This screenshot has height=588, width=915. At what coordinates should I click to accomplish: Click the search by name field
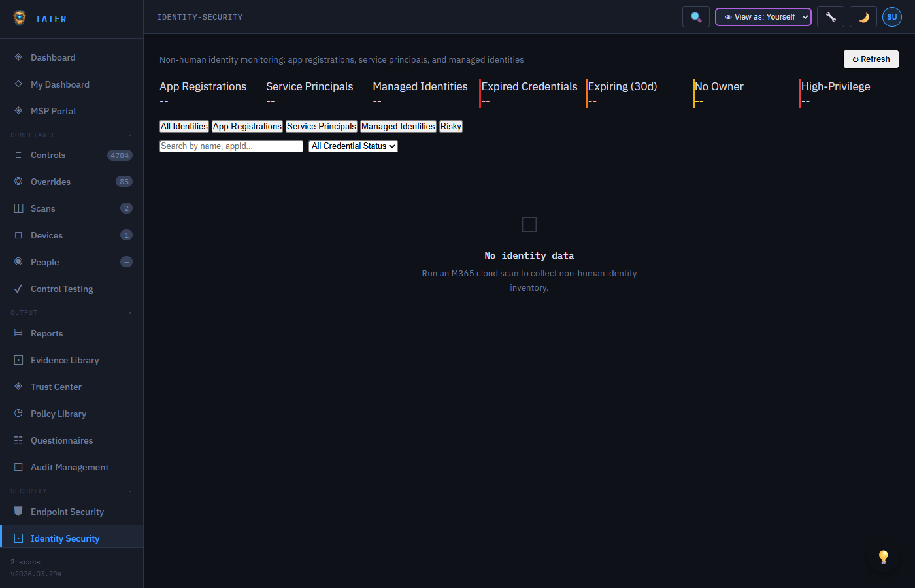[x=231, y=146]
